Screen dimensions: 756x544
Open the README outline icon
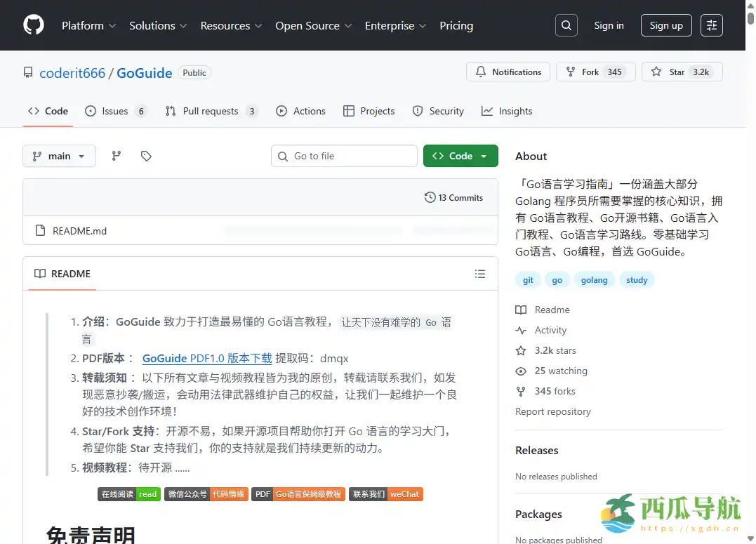pyautogui.click(x=480, y=274)
